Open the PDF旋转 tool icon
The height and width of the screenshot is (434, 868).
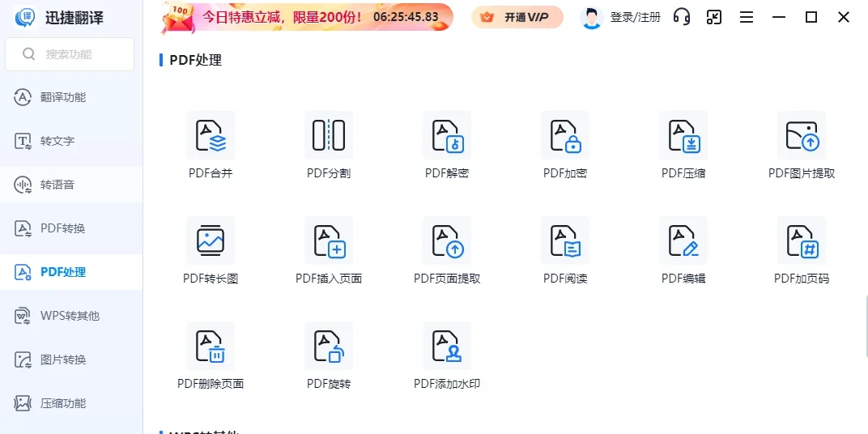pos(329,346)
